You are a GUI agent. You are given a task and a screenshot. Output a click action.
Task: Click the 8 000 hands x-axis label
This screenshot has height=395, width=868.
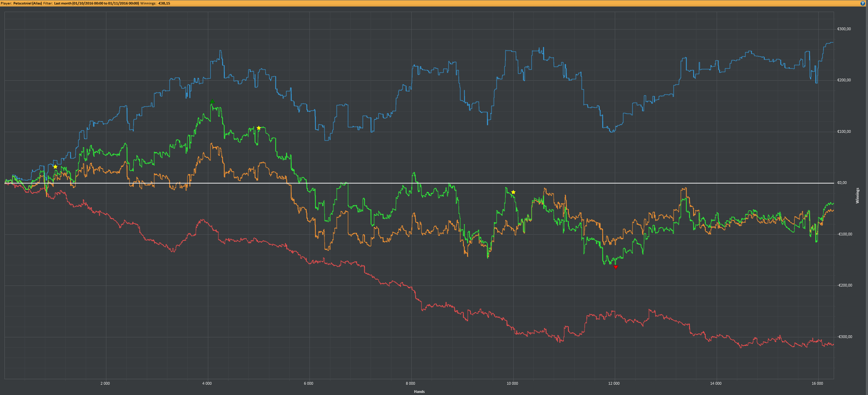click(x=410, y=383)
